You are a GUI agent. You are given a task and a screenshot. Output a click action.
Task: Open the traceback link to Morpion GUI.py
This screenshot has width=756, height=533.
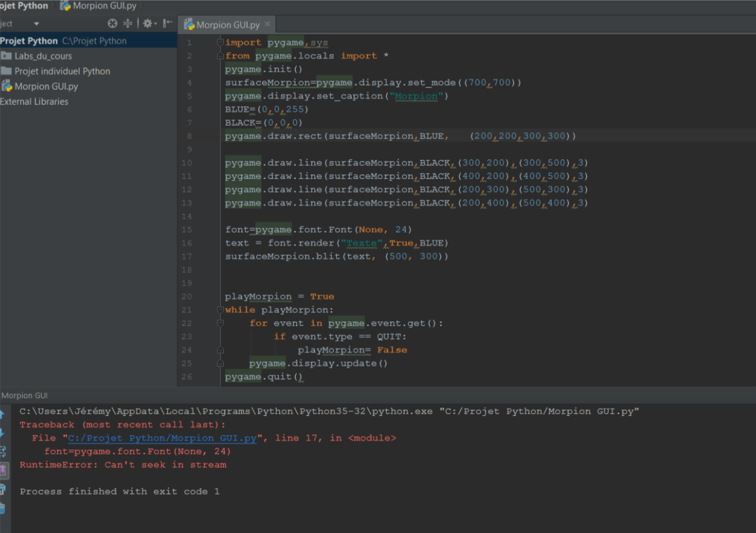click(x=160, y=438)
